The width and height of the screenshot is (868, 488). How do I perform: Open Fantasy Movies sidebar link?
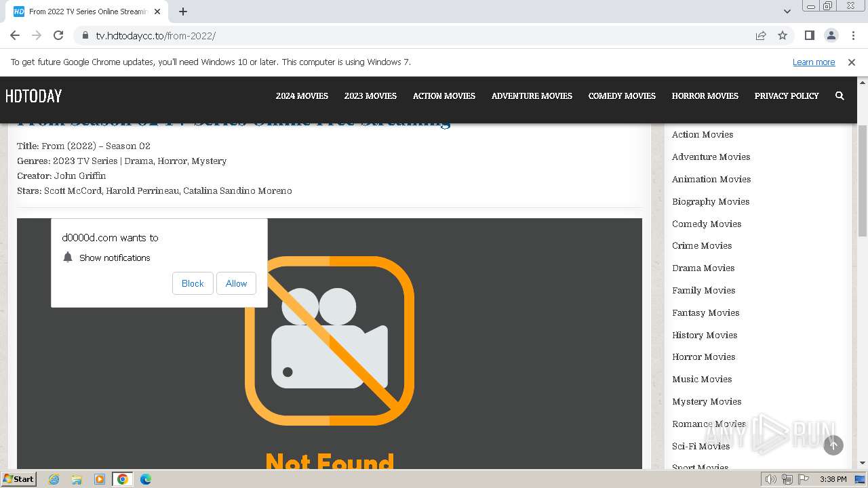point(705,312)
